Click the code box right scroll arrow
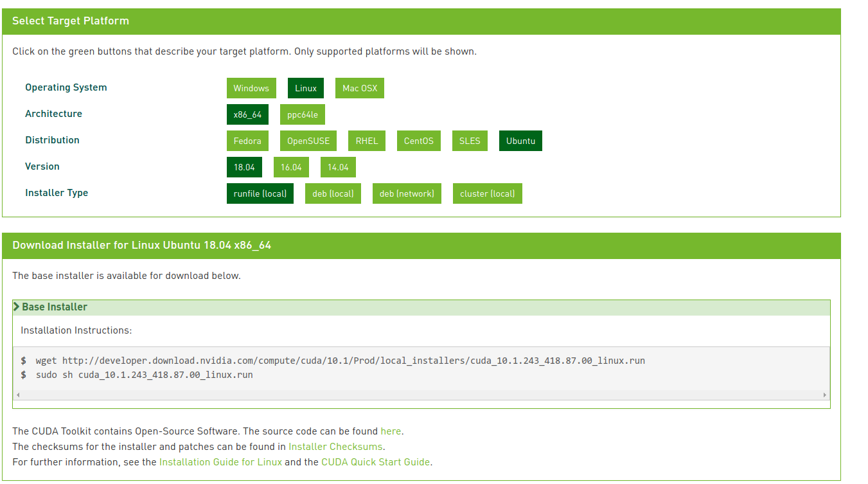The width and height of the screenshot is (868, 484). pos(825,395)
